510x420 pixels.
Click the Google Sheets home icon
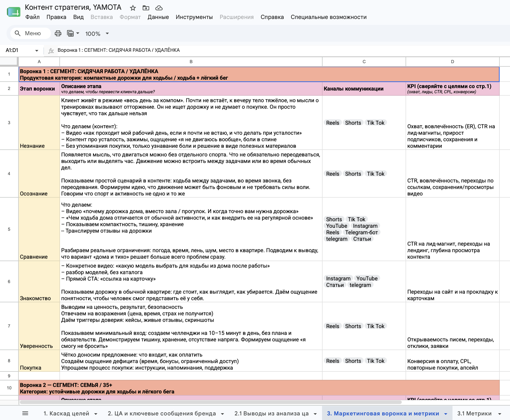(14, 12)
